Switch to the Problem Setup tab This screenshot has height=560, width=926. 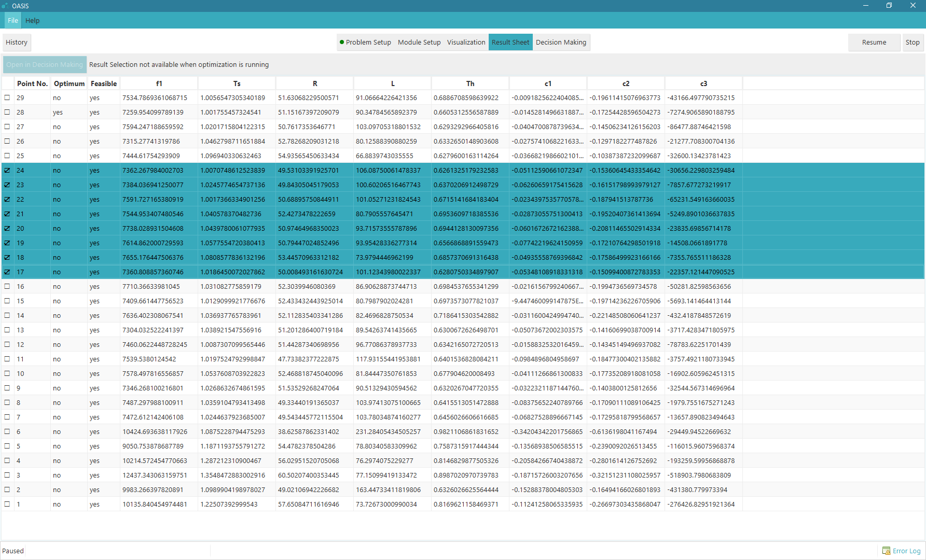coord(365,42)
